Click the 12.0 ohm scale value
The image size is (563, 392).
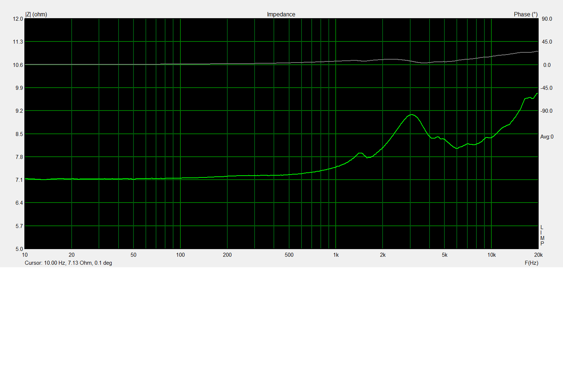18,19
